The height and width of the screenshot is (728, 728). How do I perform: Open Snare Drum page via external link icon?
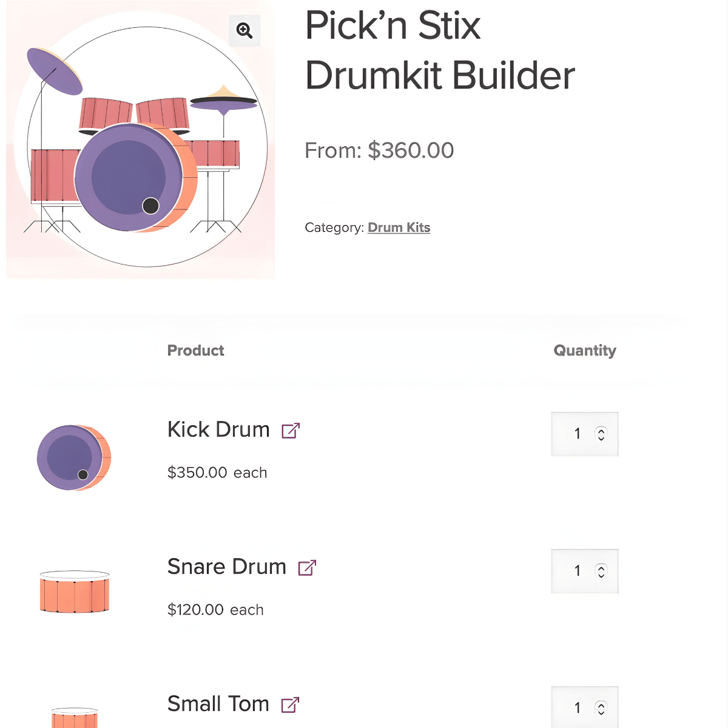point(307,567)
